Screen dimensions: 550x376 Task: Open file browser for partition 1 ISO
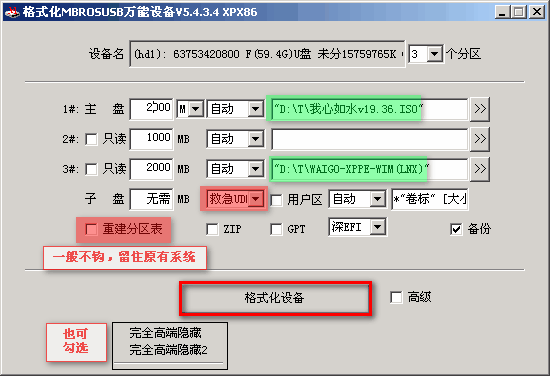(x=480, y=109)
